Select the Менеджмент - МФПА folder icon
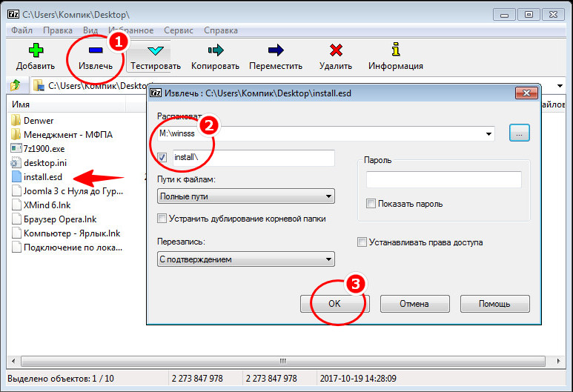573x392 pixels. (x=16, y=134)
